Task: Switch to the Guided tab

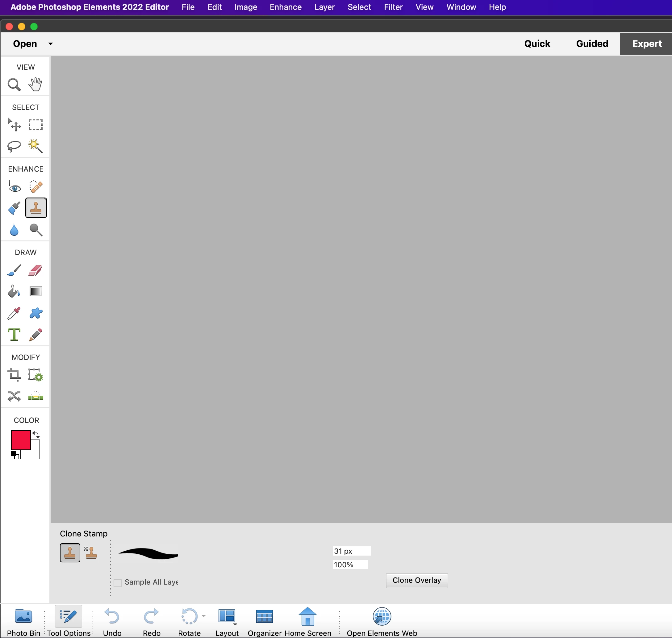Action: point(592,44)
